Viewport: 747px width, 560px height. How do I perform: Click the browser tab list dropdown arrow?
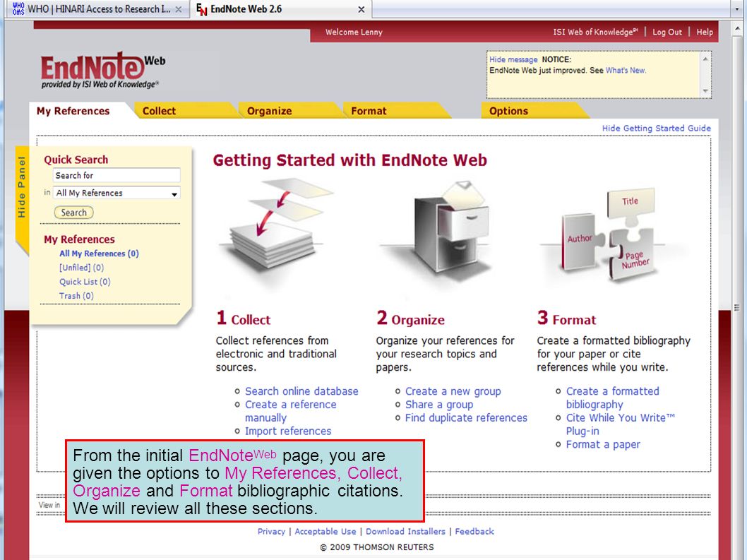(x=737, y=9)
